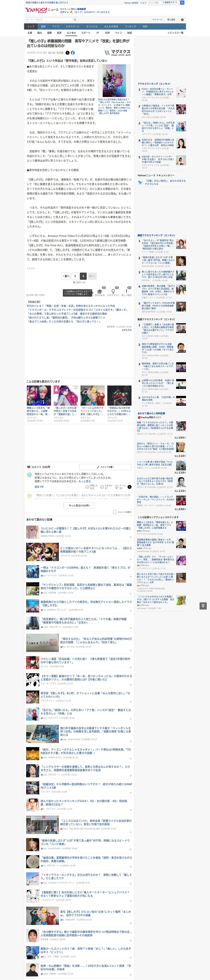Open マガジン漫画『灰仭巫覡』 article link
This screenshot has height=980, width=210.
(85, 660)
